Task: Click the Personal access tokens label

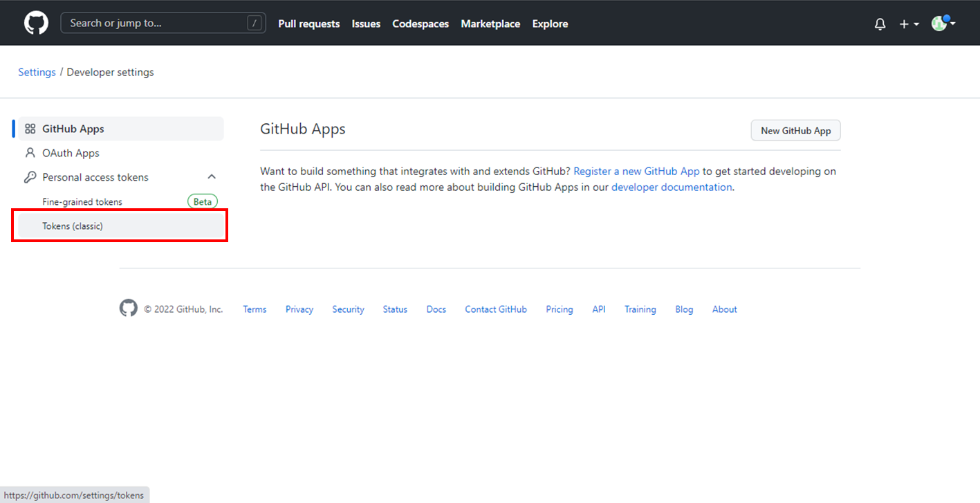Action: [x=95, y=177]
